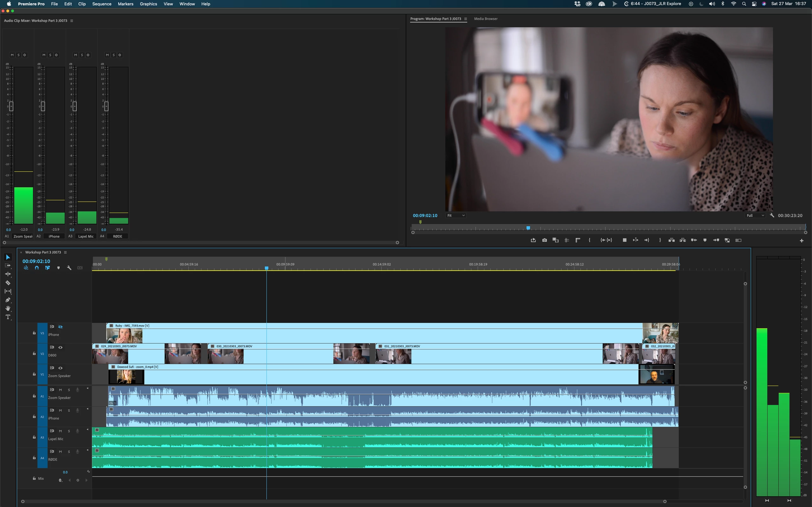Screen dimensions: 812x507
Task: Select the Hand tool
Action: 8,309
